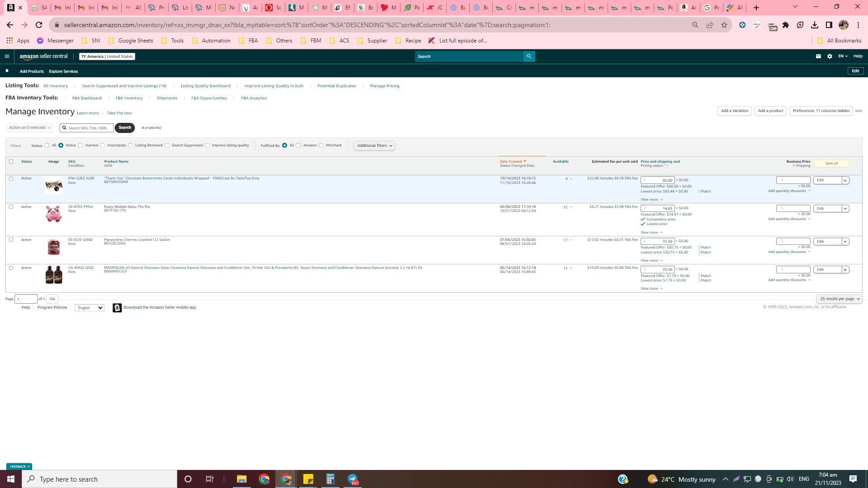Open Windows Start menu
The image size is (868, 488).
(11, 479)
